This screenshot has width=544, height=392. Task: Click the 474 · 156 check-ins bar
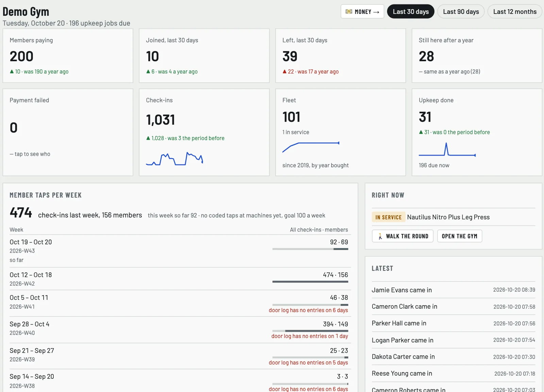click(310, 282)
